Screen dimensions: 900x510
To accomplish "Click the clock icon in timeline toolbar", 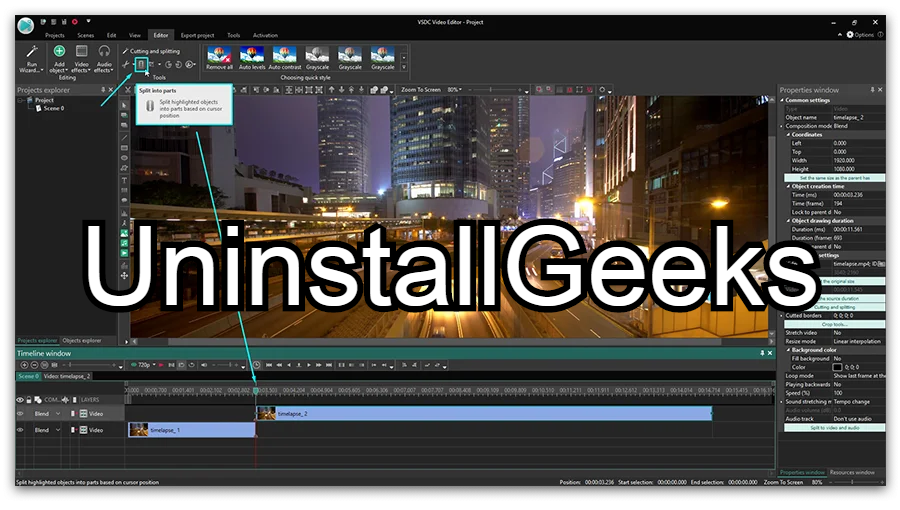I will click(257, 365).
